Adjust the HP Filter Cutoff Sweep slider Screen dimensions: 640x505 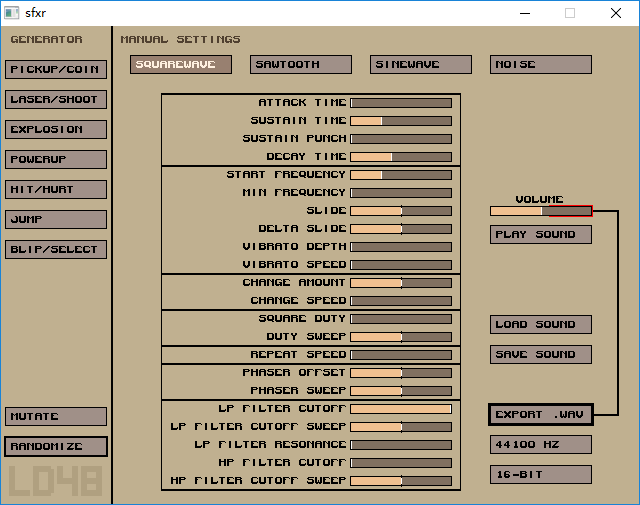(401, 481)
